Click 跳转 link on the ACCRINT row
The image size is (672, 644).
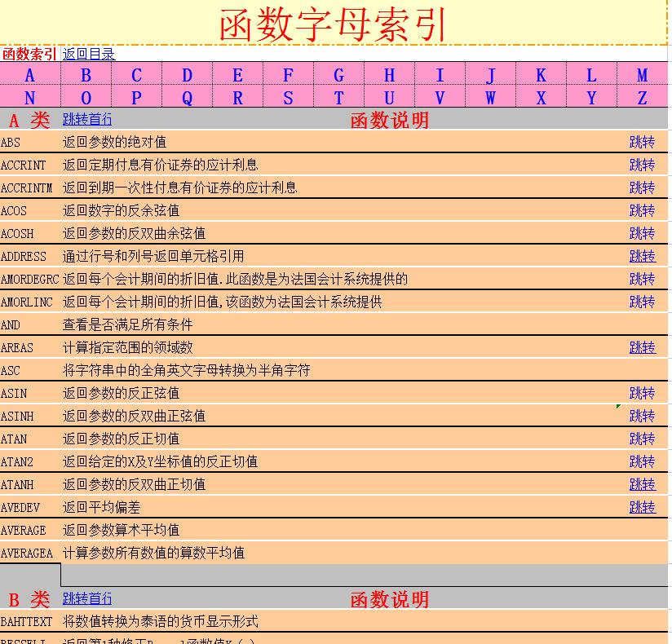642,165
